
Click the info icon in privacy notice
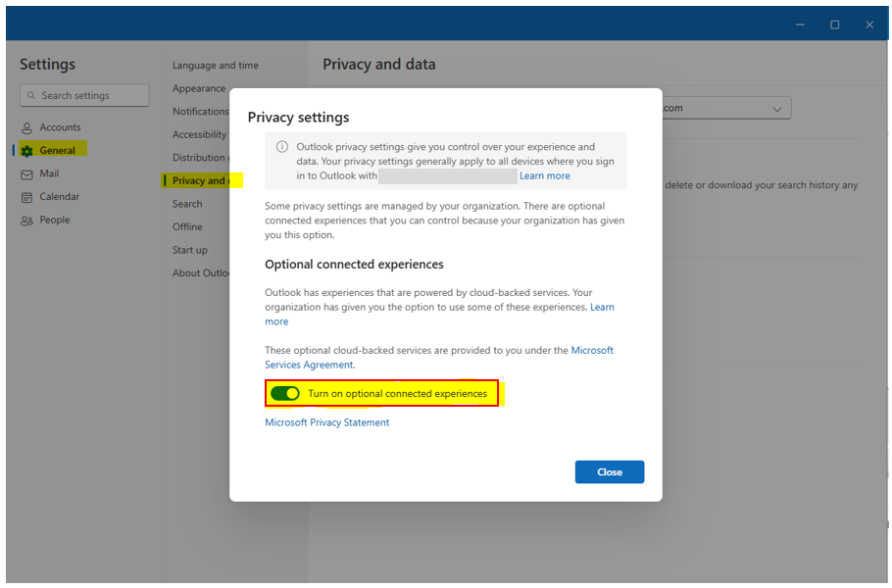pyautogui.click(x=281, y=147)
